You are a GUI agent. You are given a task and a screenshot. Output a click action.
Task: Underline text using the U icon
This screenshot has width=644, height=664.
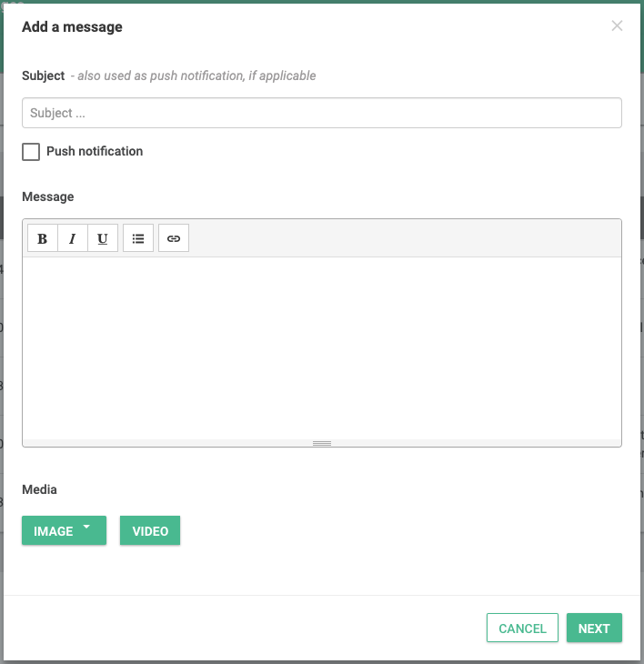pyautogui.click(x=103, y=238)
